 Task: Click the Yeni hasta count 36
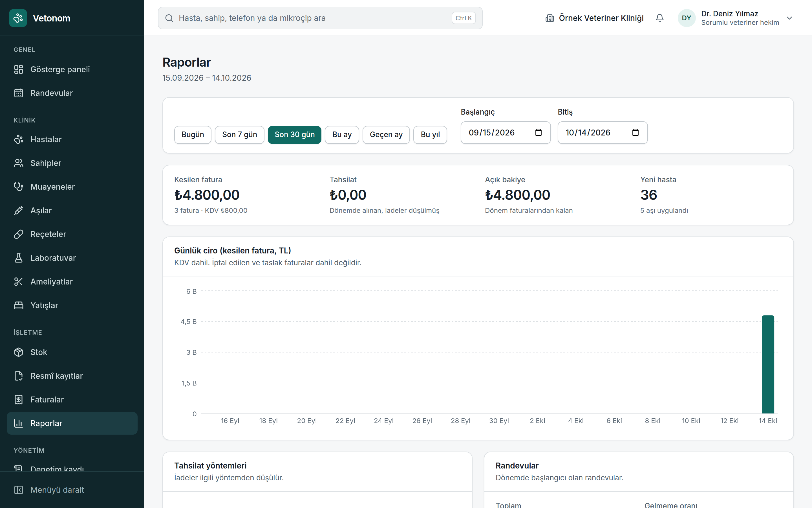pos(648,195)
